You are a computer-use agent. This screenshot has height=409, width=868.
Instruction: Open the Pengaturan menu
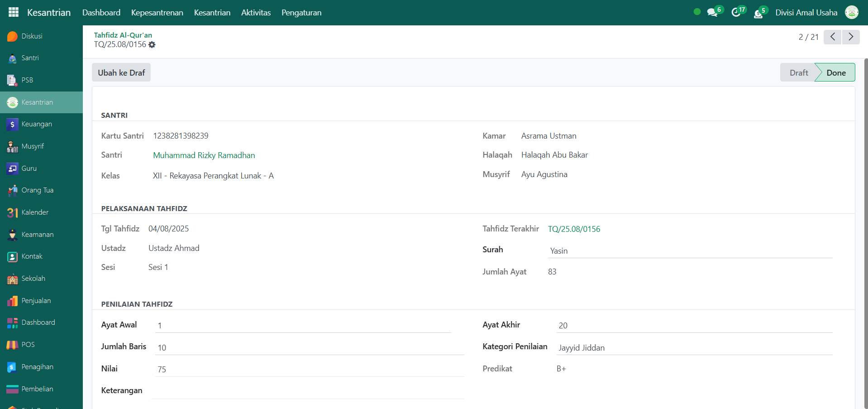pos(301,13)
